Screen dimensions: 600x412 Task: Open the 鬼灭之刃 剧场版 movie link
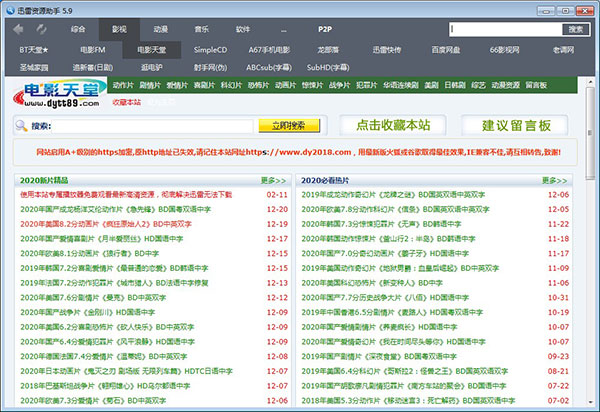(x=126, y=371)
